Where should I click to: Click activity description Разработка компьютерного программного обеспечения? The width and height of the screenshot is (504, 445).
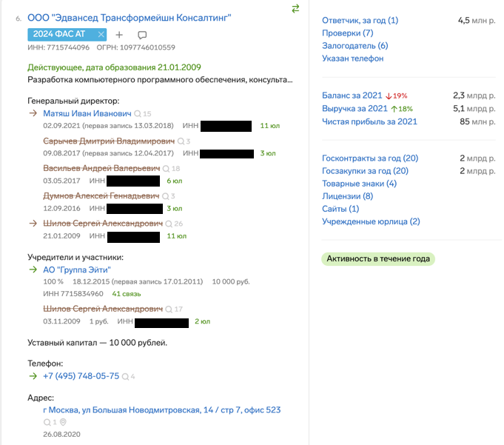pos(160,79)
